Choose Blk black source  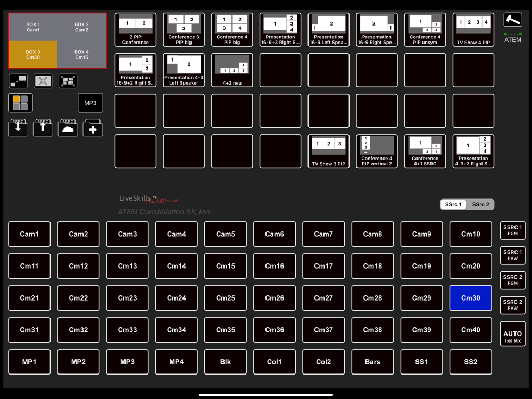click(225, 362)
